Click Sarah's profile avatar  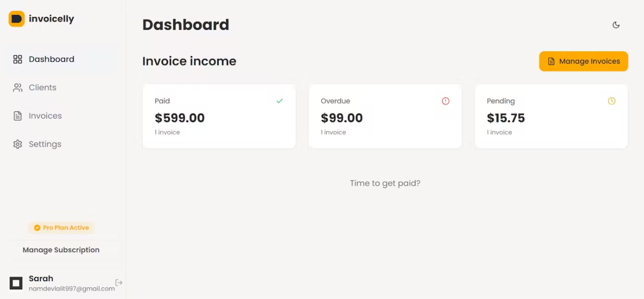pyautogui.click(x=16, y=283)
